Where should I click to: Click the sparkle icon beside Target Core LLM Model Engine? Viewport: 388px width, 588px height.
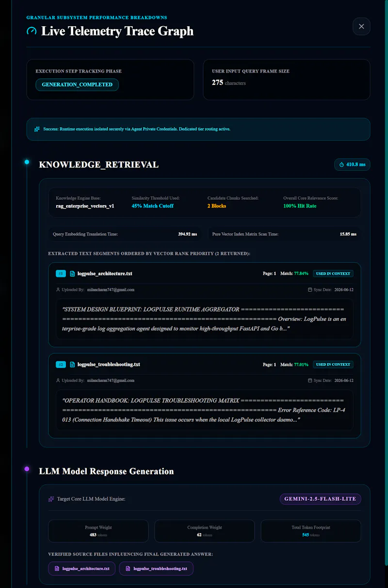51,499
